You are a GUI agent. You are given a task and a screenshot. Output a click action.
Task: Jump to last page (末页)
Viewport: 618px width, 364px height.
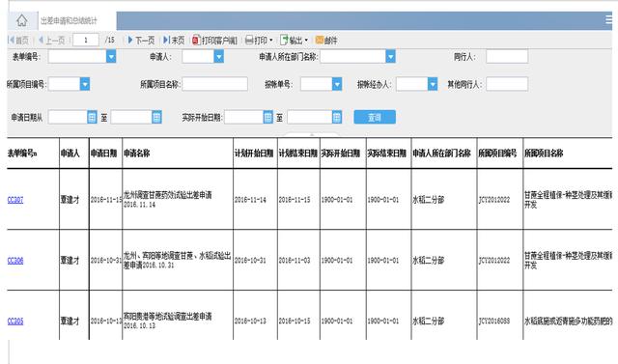click(x=174, y=41)
